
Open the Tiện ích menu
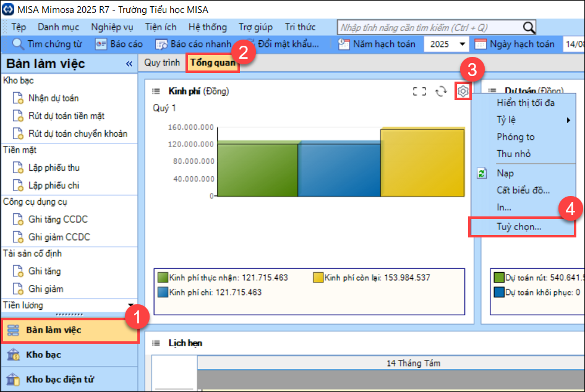(161, 27)
